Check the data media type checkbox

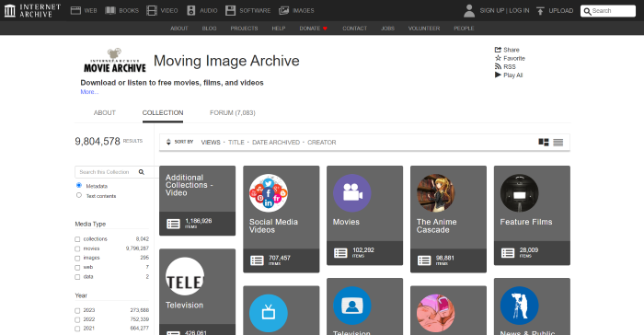77,277
